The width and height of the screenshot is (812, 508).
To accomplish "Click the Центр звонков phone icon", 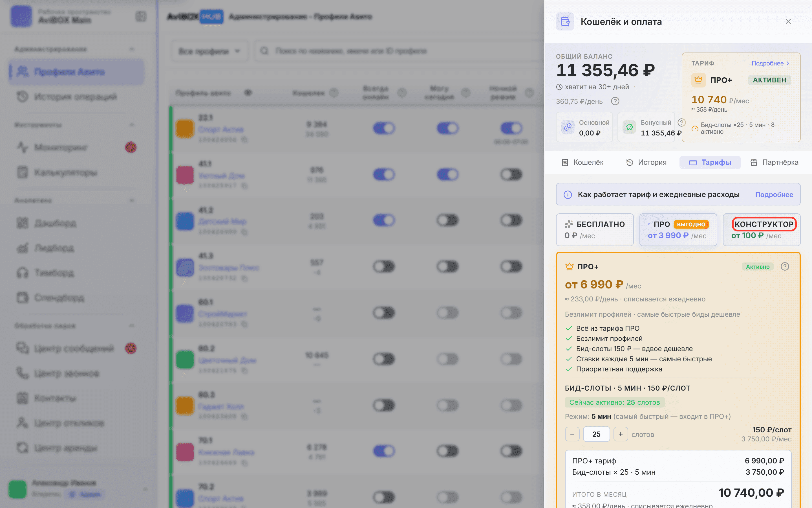I will 23,373.
